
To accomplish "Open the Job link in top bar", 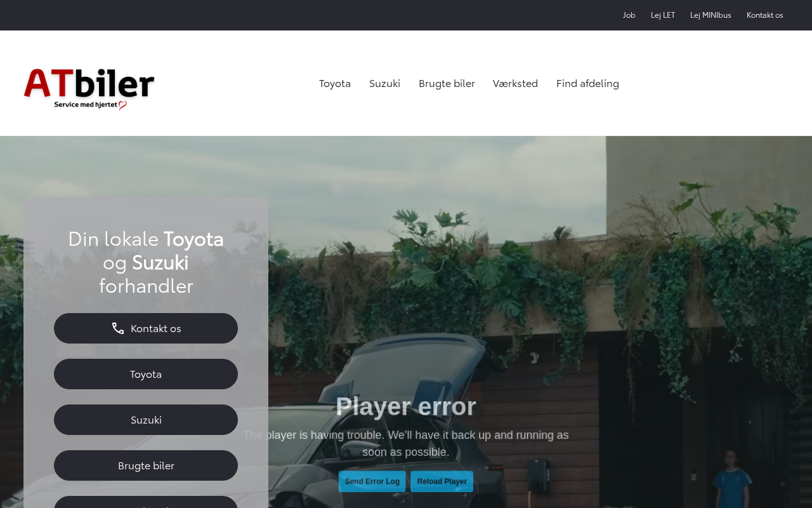I will [629, 15].
